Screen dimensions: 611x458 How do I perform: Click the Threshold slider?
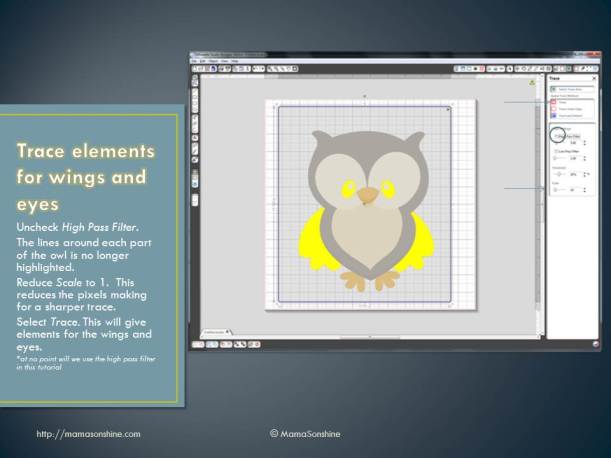[559, 172]
